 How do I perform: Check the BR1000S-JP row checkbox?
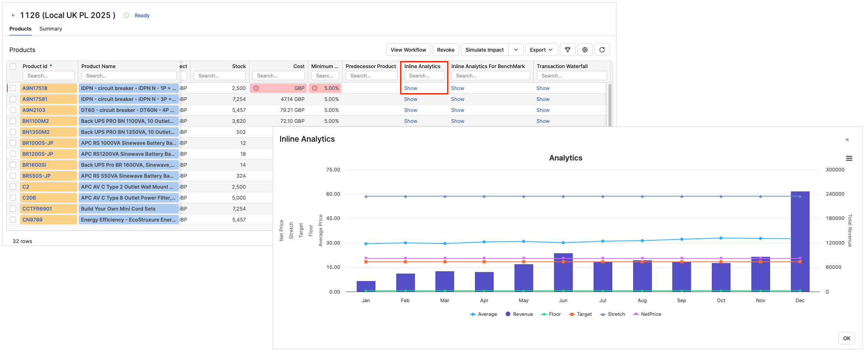(x=13, y=143)
